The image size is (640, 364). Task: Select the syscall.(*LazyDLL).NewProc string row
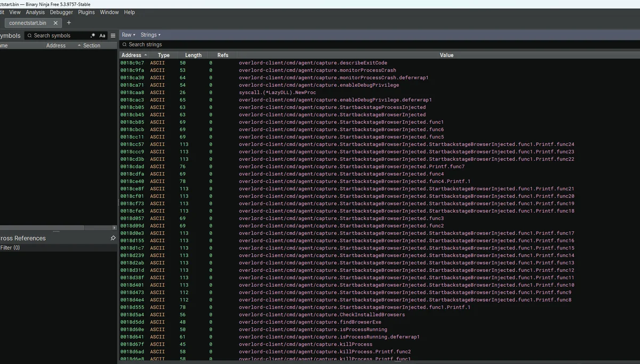[379, 93]
